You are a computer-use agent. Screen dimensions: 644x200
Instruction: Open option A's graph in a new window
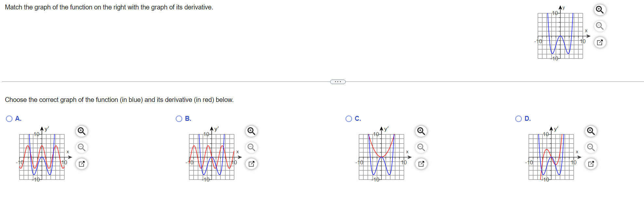pos(82,164)
